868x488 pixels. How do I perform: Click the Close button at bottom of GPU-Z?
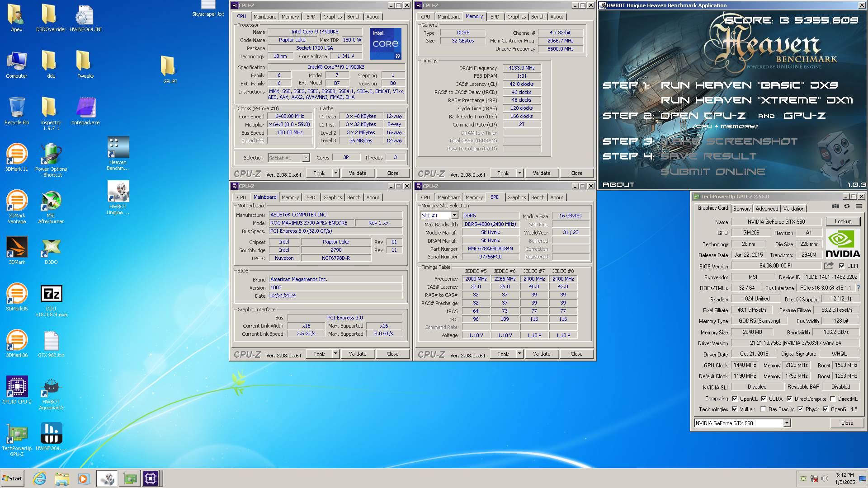pyautogui.click(x=847, y=423)
